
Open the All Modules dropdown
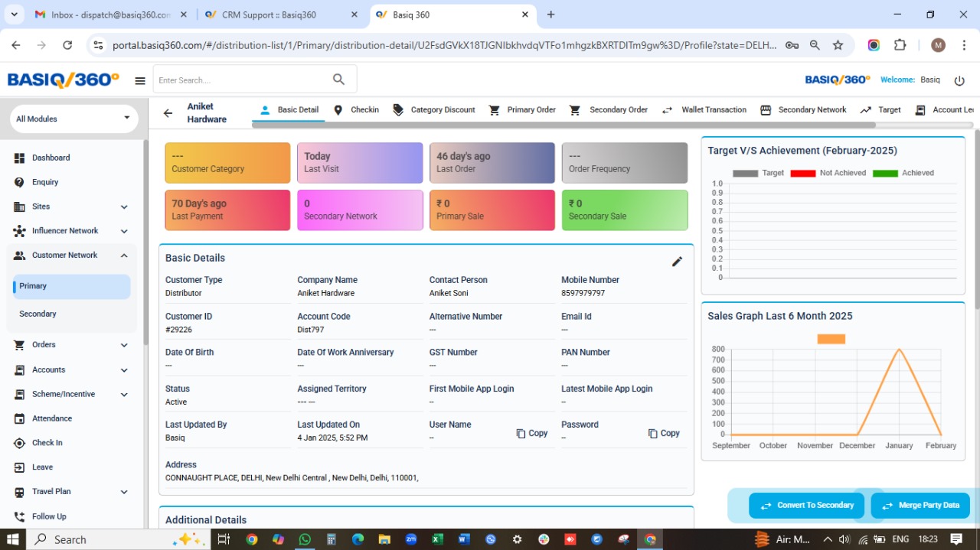[73, 119]
